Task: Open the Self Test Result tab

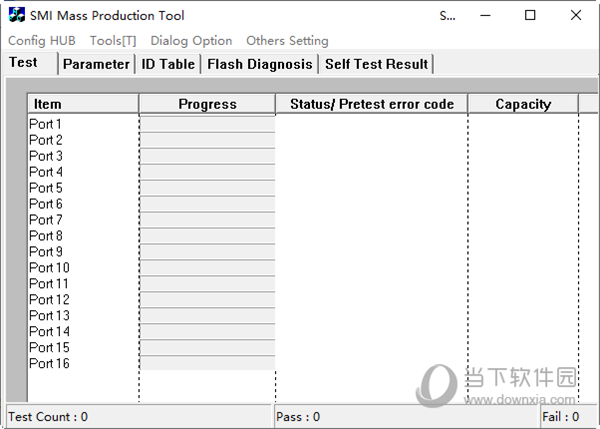Action: coord(376,64)
